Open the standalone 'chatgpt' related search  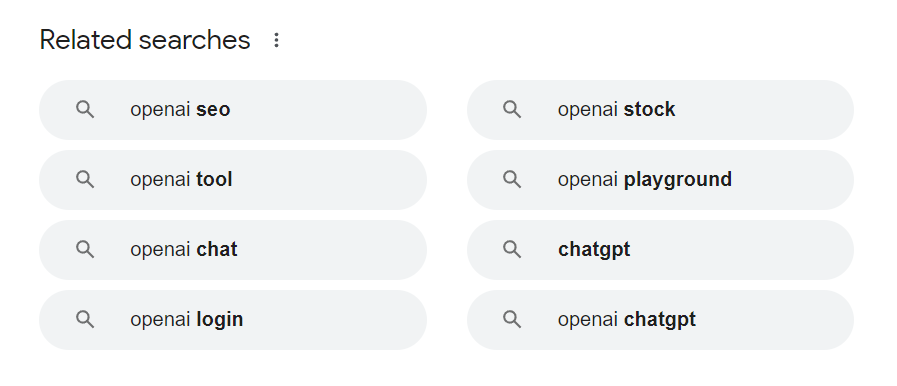[x=660, y=250]
